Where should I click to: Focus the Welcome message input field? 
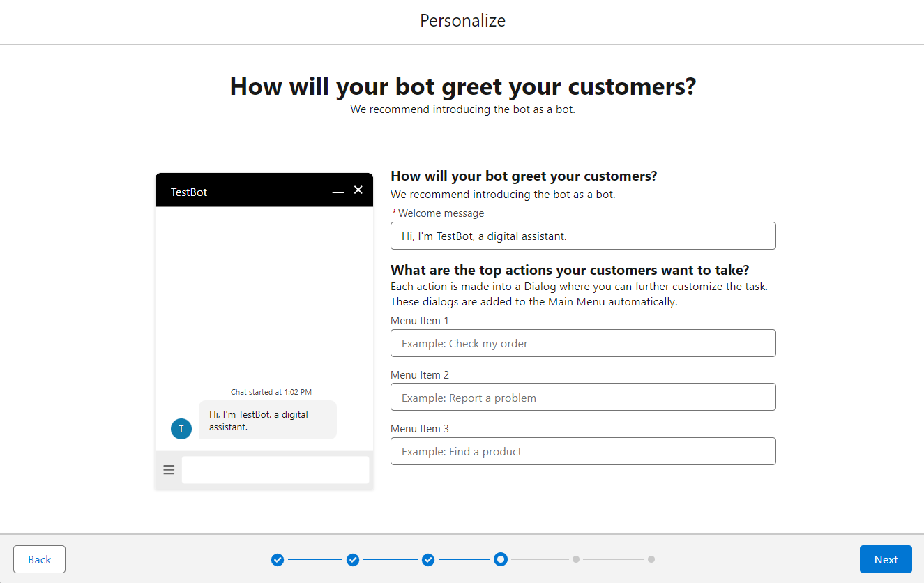pyautogui.click(x=583, y=236)
